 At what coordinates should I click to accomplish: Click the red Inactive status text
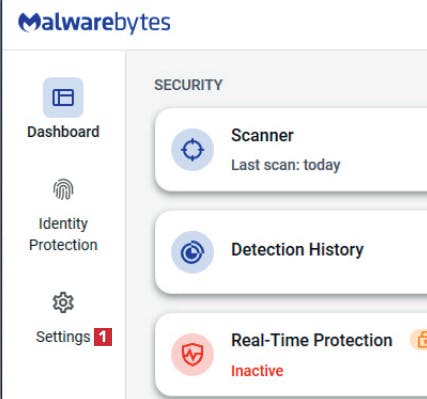point(257,371)
